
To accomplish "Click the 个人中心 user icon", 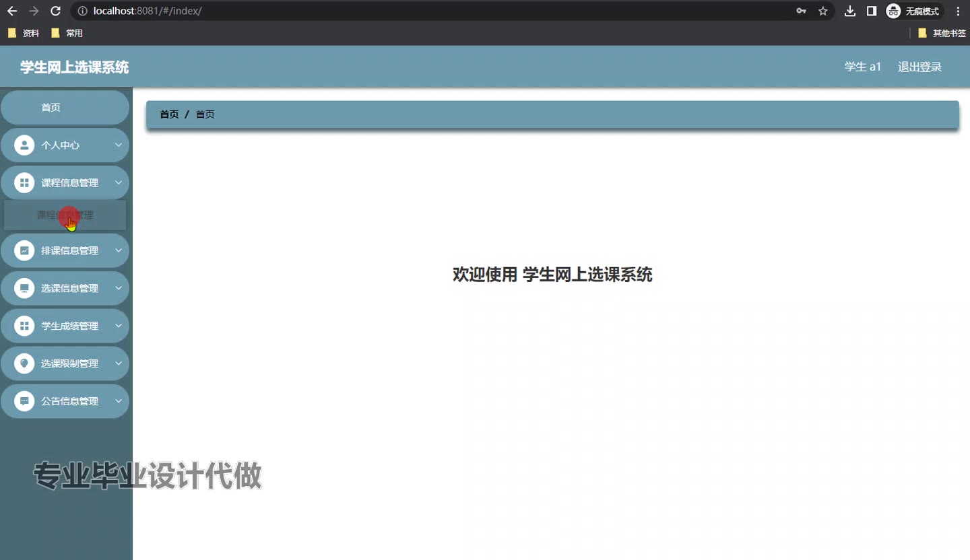I will (24, 145).
